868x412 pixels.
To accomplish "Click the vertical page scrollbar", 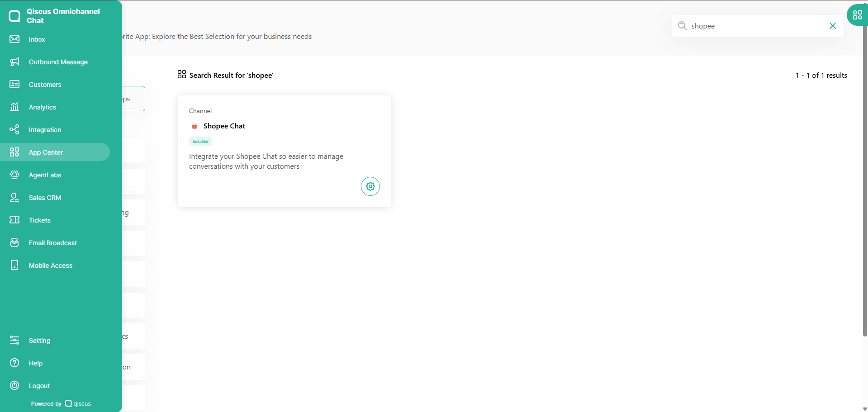I will point(865,181).
